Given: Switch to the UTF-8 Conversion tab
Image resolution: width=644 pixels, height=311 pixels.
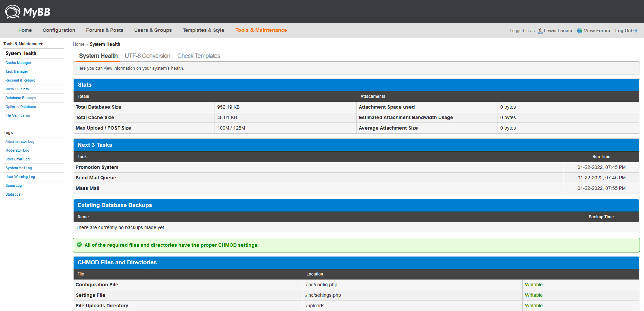Looking at the screenshot, I should click(x=147, y=56).
